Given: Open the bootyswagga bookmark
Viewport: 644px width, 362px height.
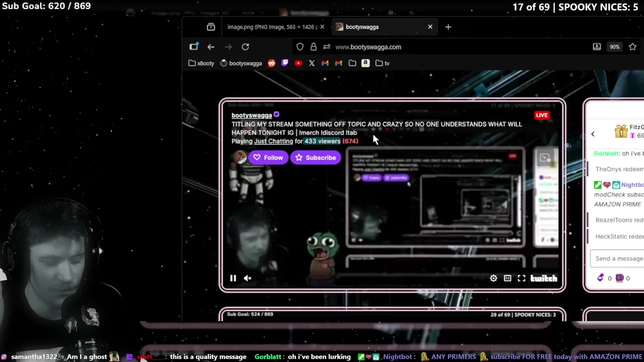Looking at the screenshot, I should [x=241, y=63].
